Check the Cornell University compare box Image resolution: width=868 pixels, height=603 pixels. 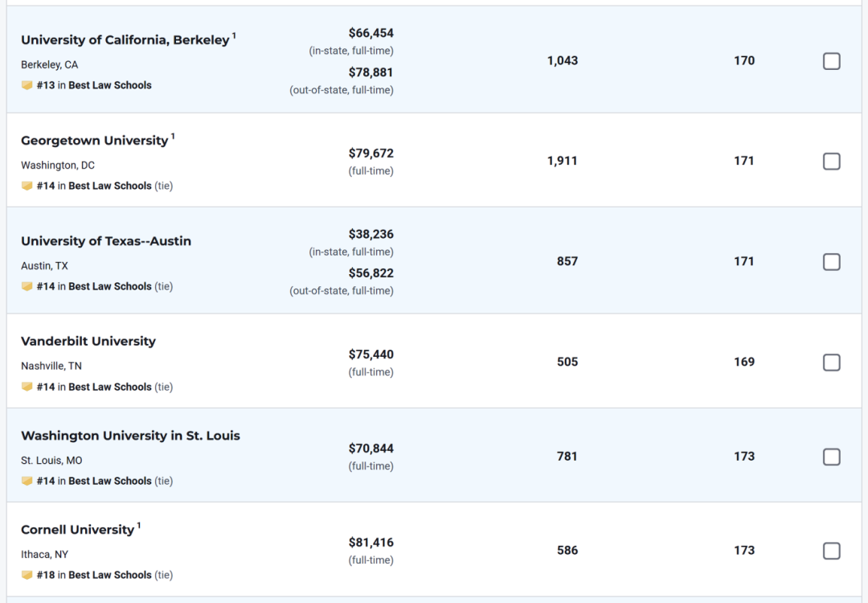(x=832, y=551)
